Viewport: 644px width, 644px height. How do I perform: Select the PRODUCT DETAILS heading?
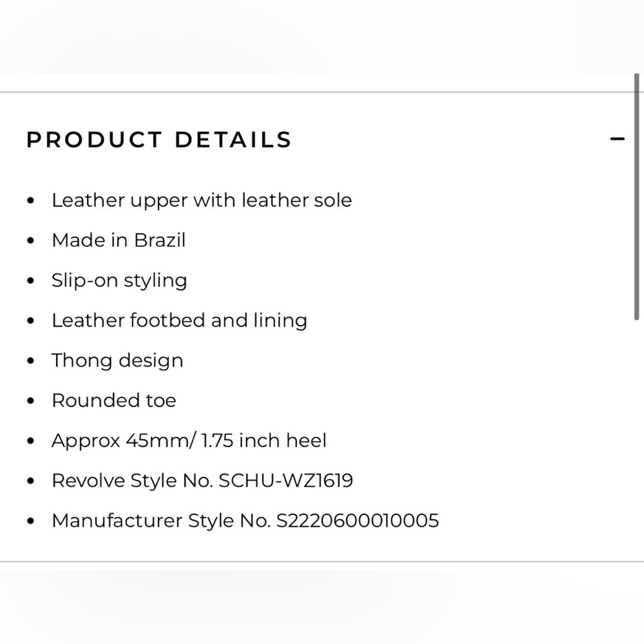point(159,140)
